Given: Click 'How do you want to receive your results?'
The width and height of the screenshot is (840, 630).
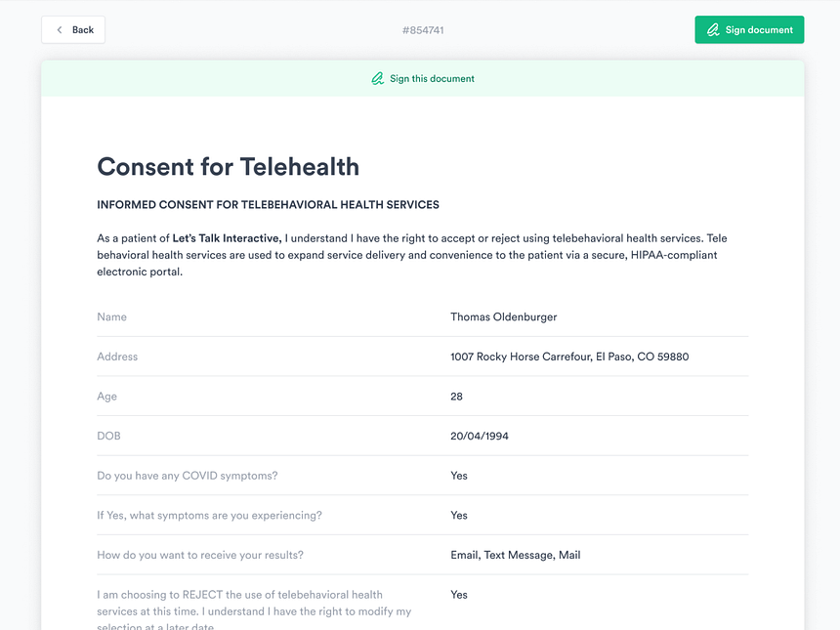Looking at the screenshot, I should point(200,555).
